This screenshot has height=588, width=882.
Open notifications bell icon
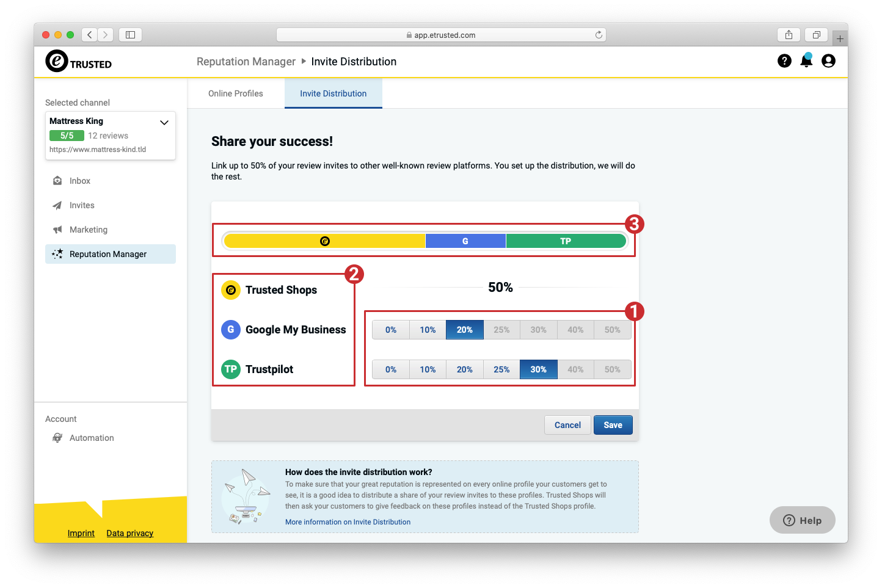pos(806,60)
